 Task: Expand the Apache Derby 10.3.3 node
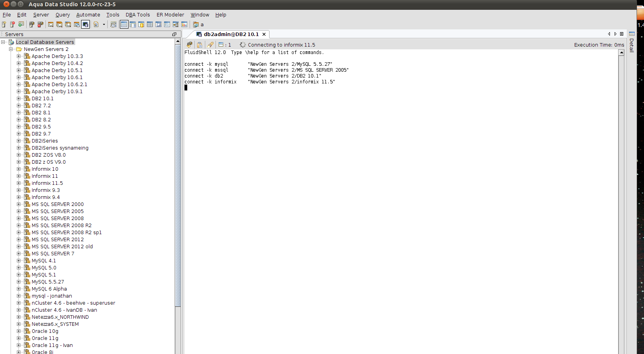tap(19, 56)
